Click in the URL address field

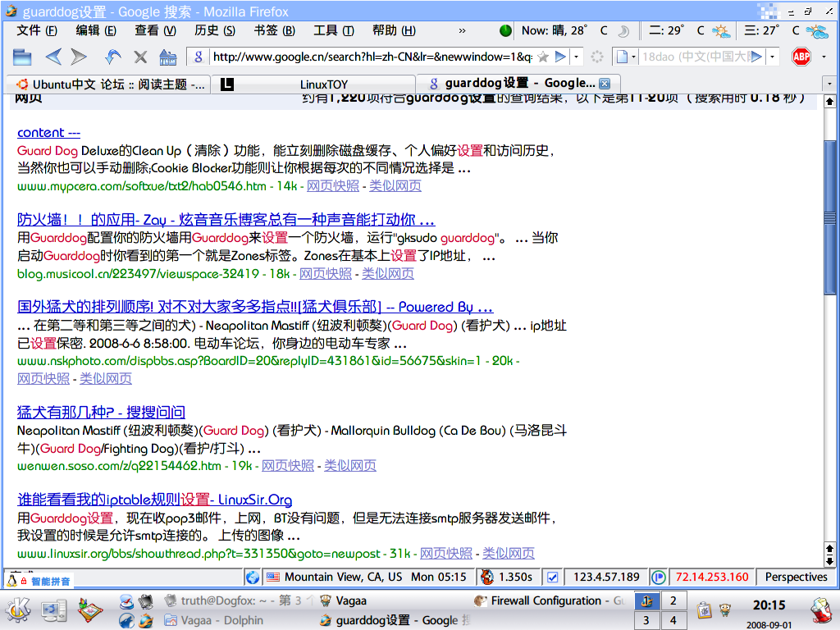[372, 57]
